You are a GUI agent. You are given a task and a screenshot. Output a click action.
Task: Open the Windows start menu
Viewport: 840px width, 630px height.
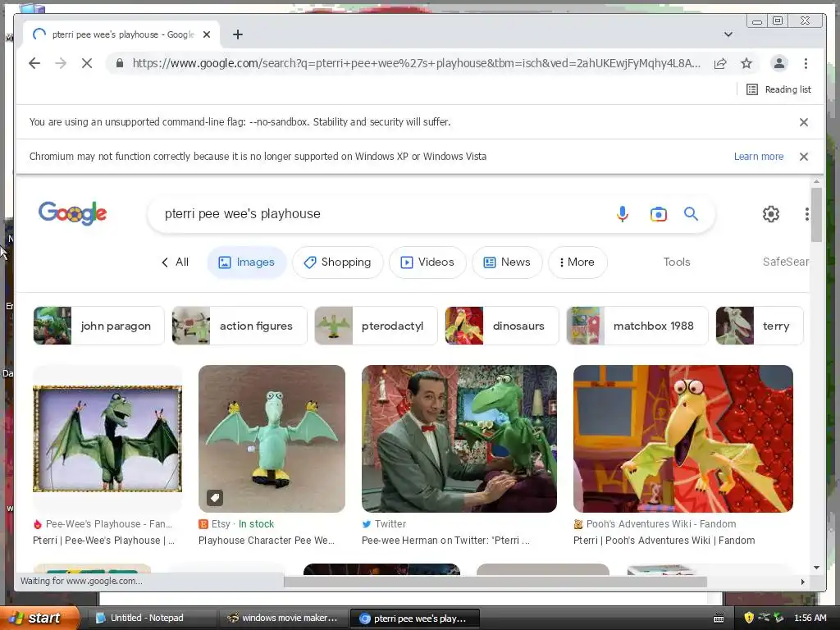39,618
